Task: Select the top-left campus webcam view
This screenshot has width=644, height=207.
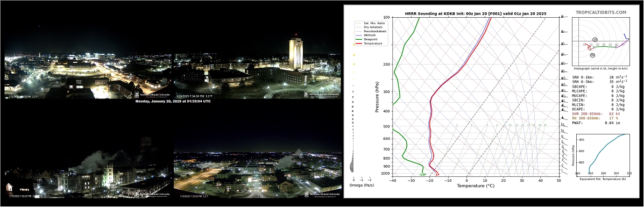Action: pyautogui.click(x=88, y=76)
